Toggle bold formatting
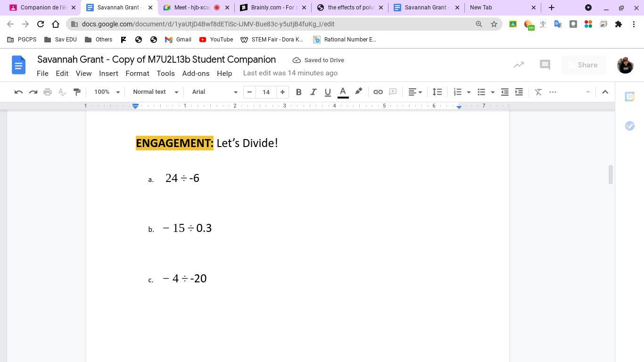This screenshot has height=362, width=644. click(298, 92)
